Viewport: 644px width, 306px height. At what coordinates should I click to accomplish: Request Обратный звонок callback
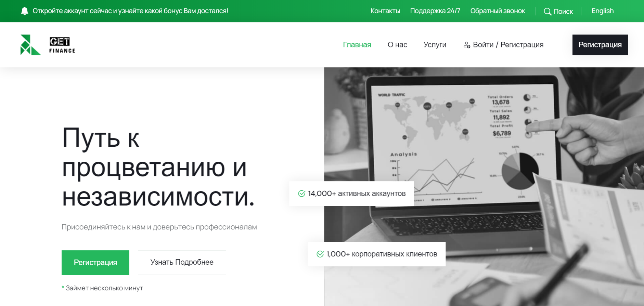click(497, 11)
